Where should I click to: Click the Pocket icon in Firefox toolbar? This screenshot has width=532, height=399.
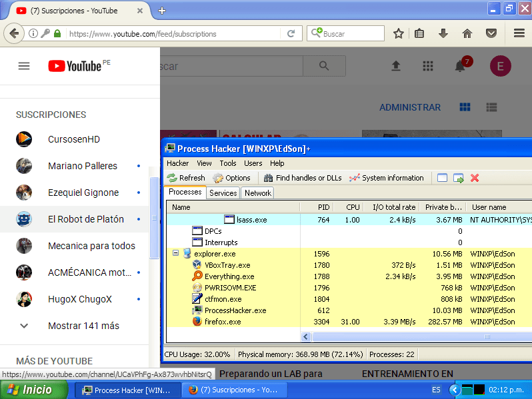coord(491,33)
